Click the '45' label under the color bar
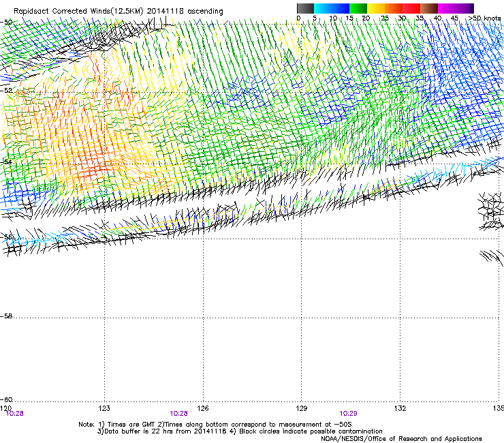This screenshot has width=504, height=443. pyautogui.click(x=454, y=18)
